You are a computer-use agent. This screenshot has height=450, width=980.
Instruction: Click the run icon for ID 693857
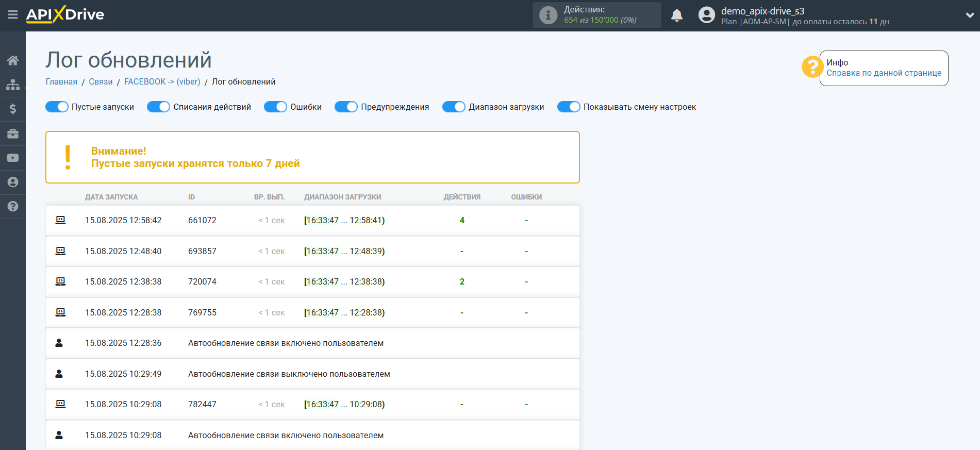point(60,251)
